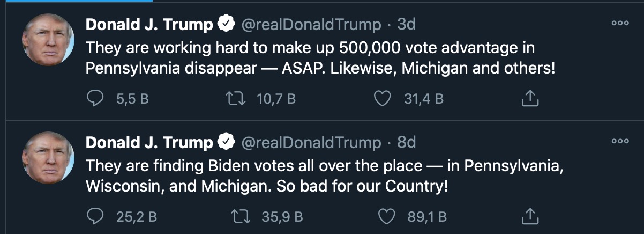Screen dimensions: 644x234
Task: Open the 8d timestamp link
Action: coord(406,143)
